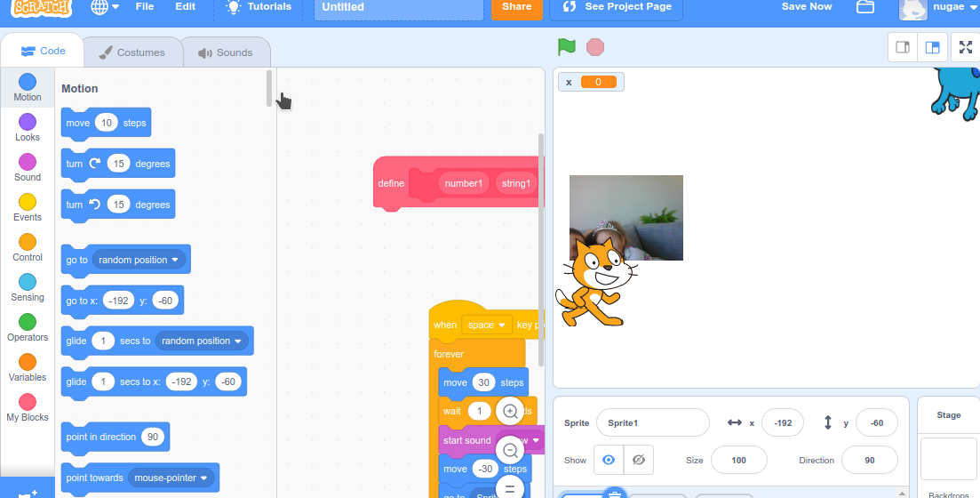Select the Motion category circle
Screen dimensions: 980x498
tap(28, 82)
